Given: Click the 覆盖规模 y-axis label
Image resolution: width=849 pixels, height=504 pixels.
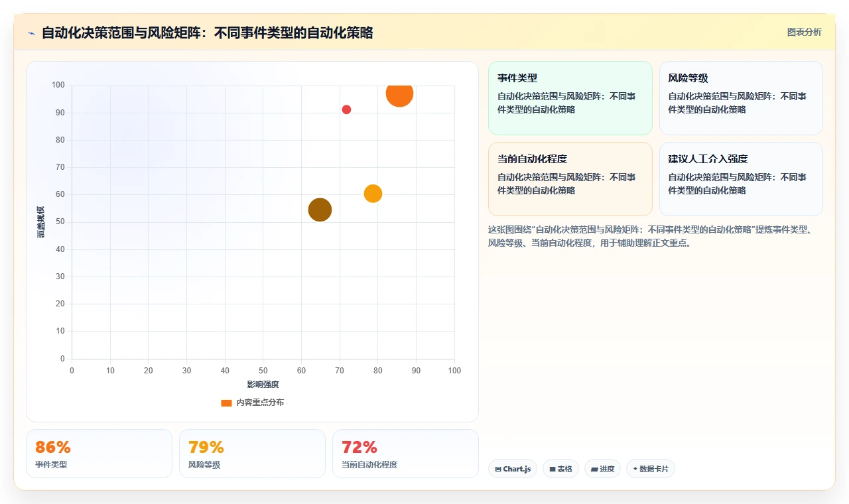Looking at the screenshot, I should [41, 222].
